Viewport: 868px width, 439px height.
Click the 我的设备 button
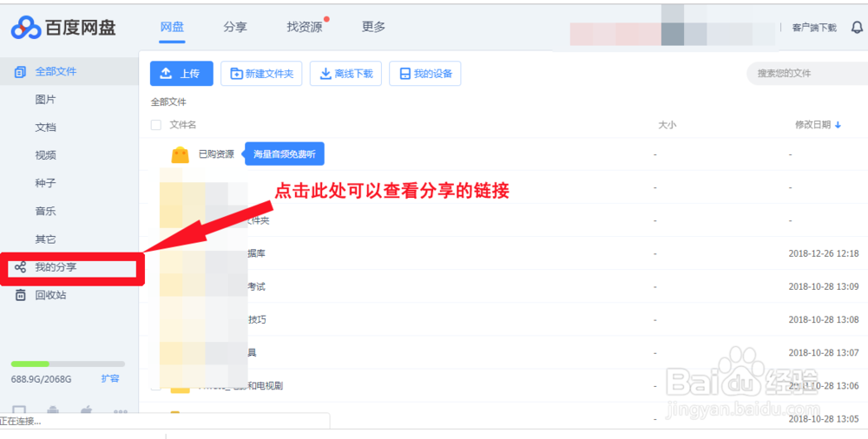coord(425,74)
